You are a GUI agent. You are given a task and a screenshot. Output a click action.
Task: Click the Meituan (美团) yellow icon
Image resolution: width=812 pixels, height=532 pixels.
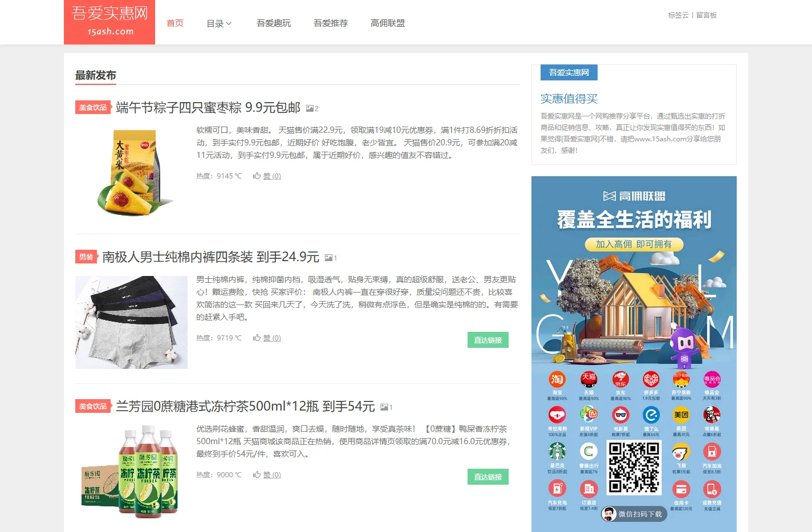click(681, 415)
